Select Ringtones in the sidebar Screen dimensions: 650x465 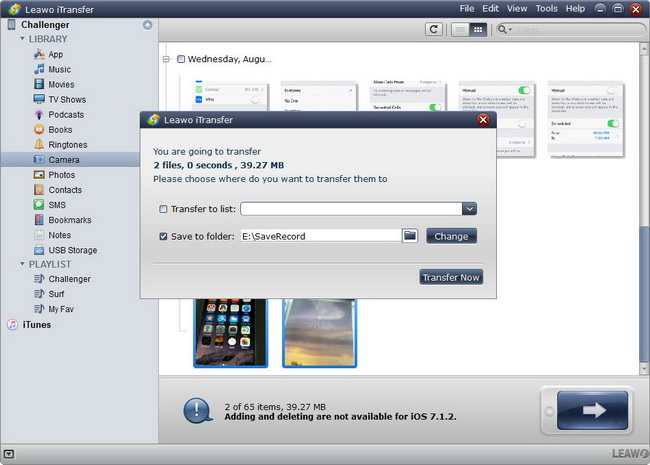(67, 145)
